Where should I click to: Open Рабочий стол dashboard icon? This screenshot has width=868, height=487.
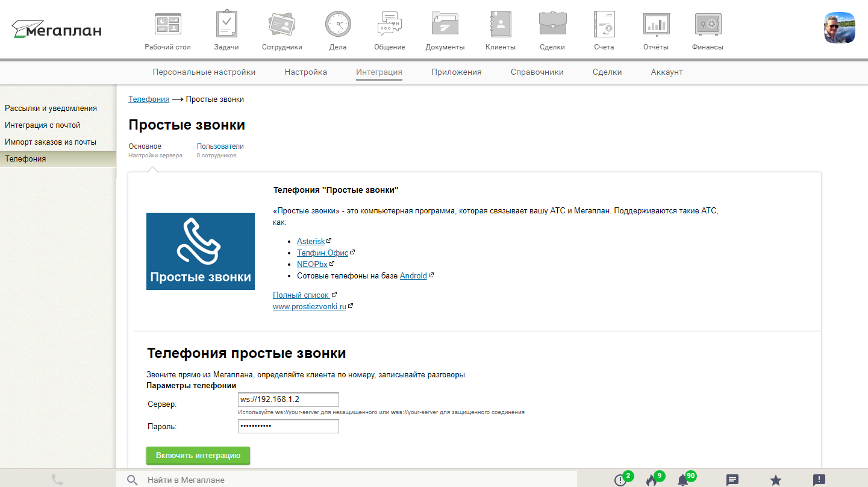click(167, 24)
